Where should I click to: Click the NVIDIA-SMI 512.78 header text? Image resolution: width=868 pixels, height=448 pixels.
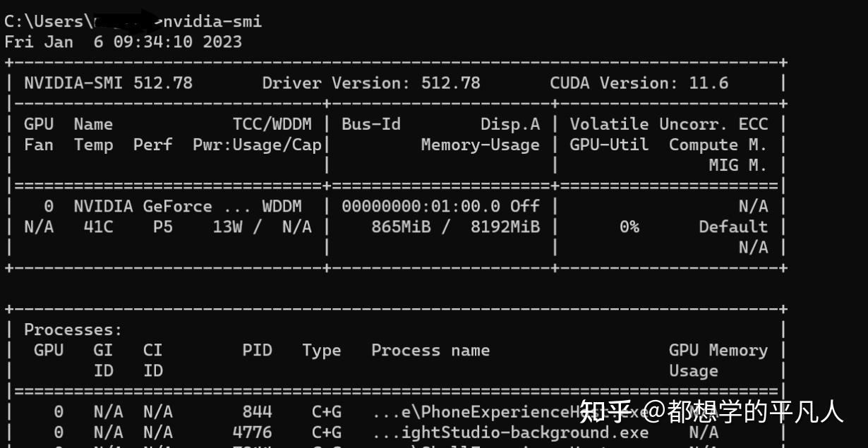pyautogui.click(x=108, y=83)
